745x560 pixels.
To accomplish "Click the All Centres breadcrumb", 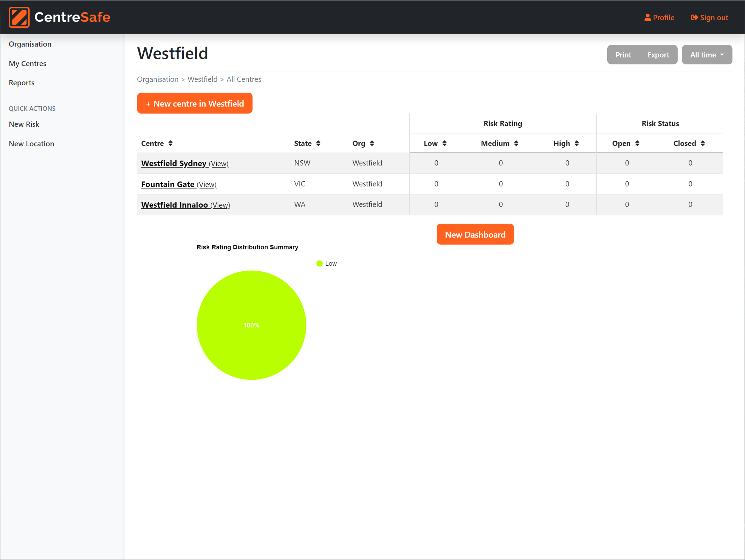I will (244, 79).
